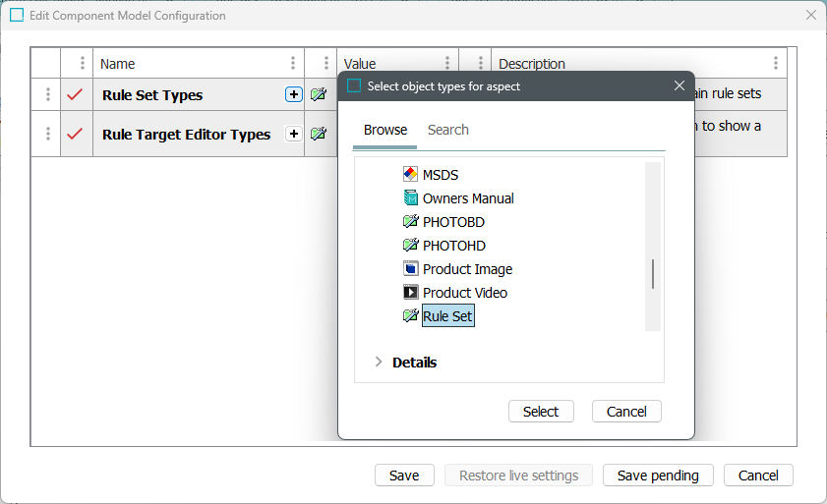Click the MSDS hazard diamond icon
Screen dimensions: 827x504
(411, 174)
